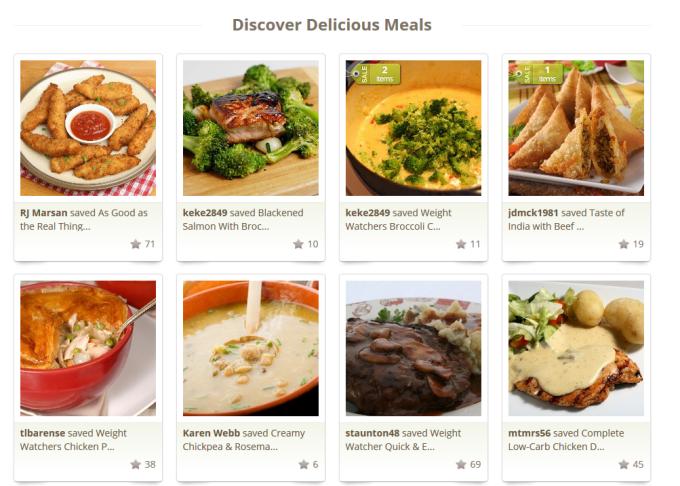Star the Creamy Chickpea & Rosemary soup

tap(304, 464)
